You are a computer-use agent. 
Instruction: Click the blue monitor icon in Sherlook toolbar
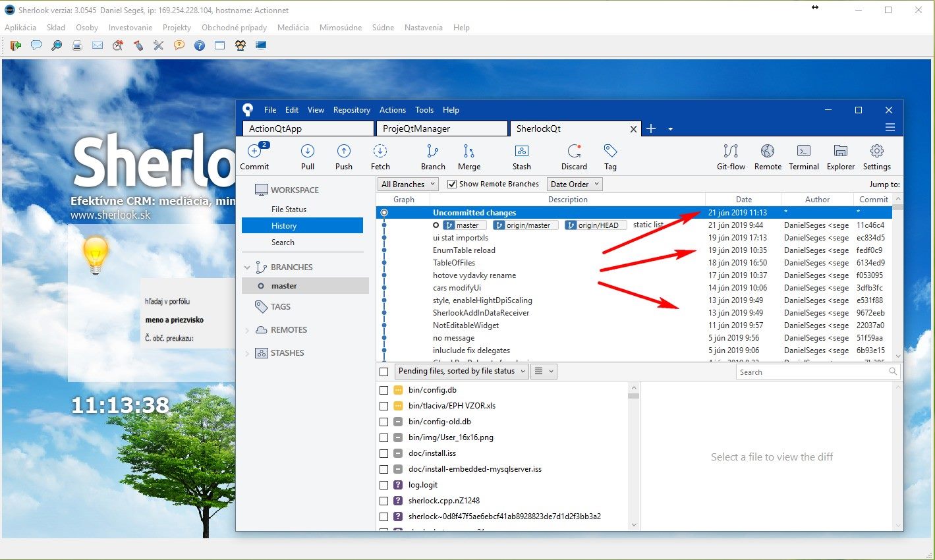point(261,45)
